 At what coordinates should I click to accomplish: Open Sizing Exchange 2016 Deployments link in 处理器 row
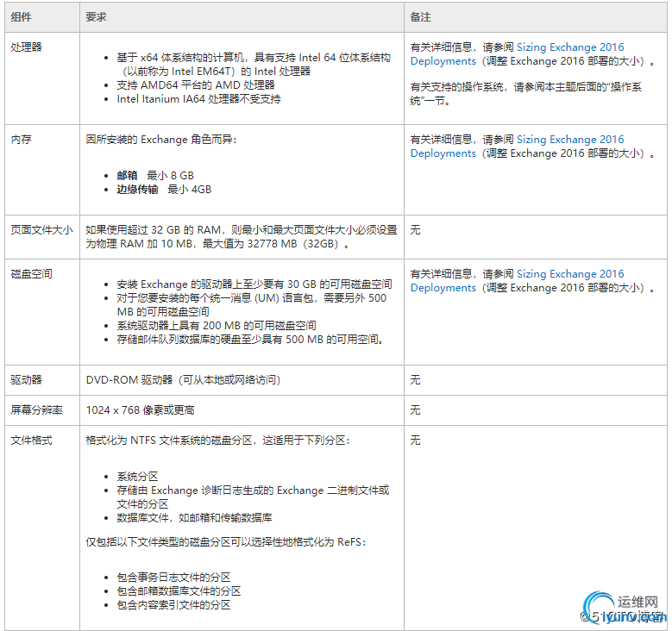click(x=517, y=54)
